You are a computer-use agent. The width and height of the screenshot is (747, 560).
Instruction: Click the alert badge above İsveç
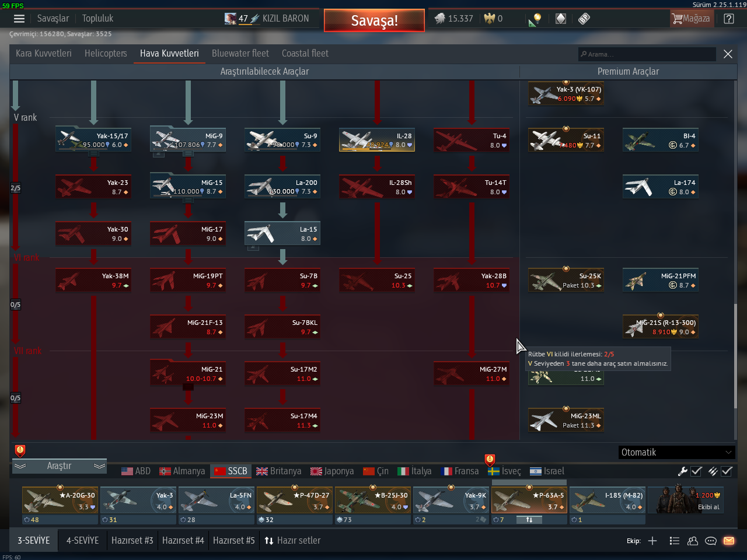pyautogui.click(x=490, y=460)
